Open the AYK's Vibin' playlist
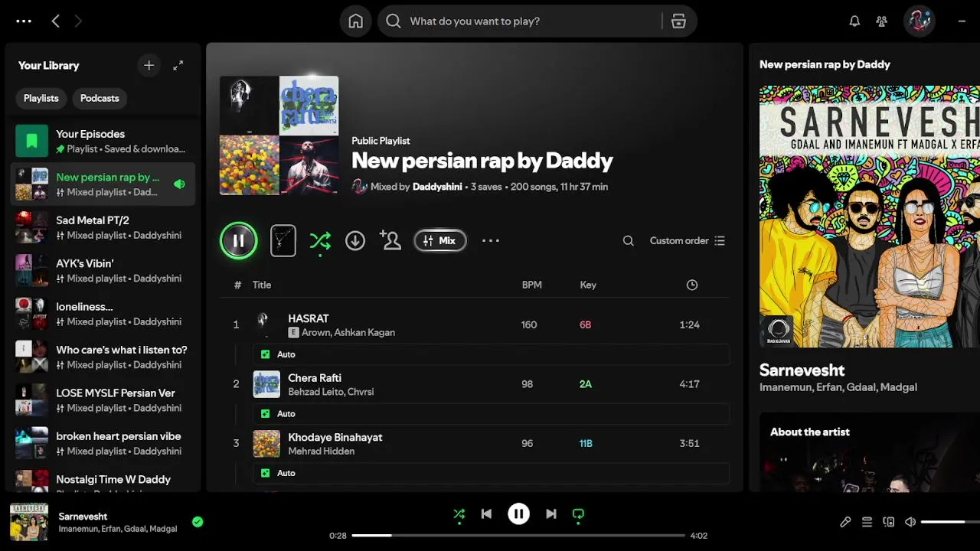 coord(103,270)
